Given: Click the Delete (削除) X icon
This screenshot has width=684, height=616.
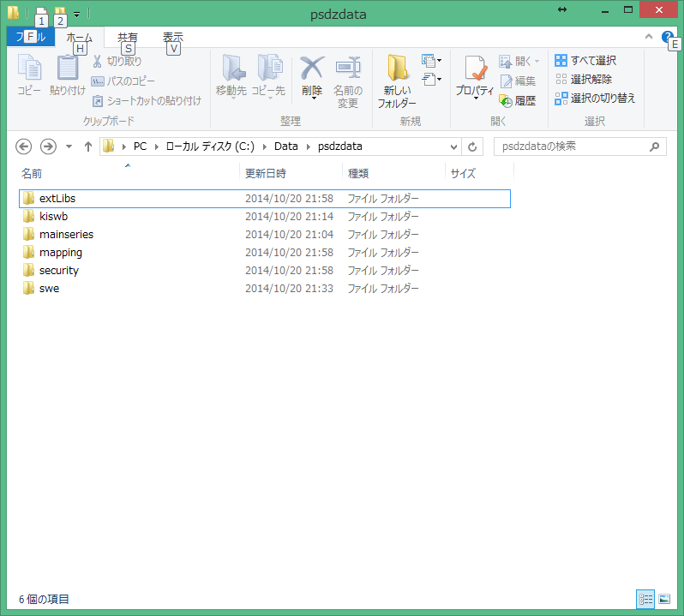Looking at the screenshot, I should click(312, 68).
